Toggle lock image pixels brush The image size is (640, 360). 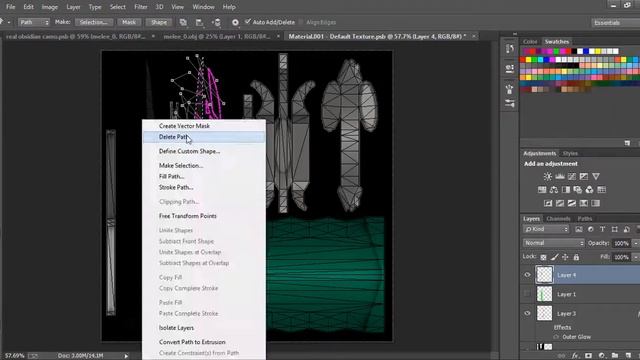click(554, 257)
